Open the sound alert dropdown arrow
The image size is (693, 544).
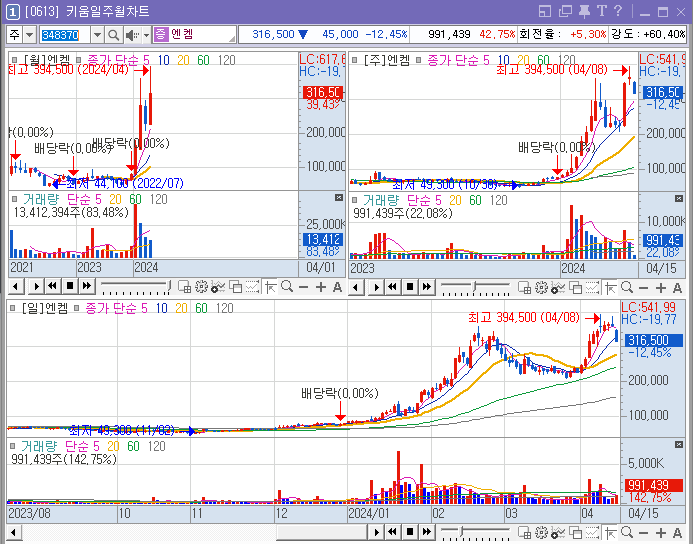coord(146,35)
